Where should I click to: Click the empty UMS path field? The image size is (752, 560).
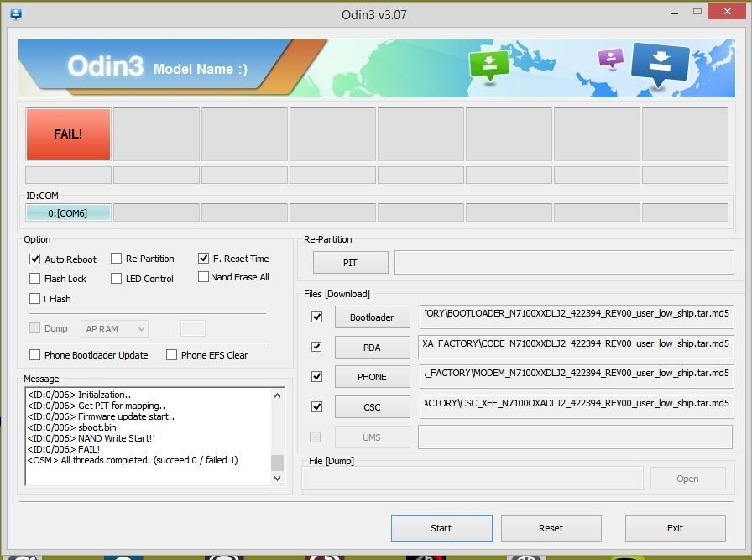575,437
